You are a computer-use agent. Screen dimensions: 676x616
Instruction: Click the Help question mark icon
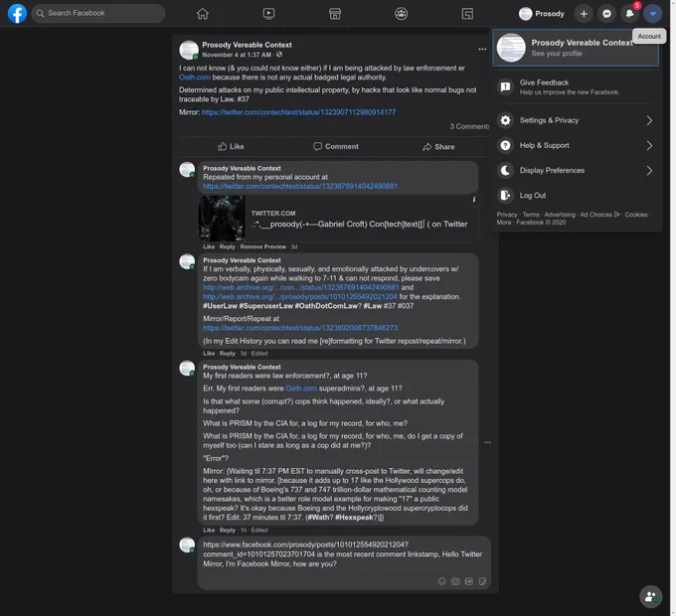[x=506, y=146]
